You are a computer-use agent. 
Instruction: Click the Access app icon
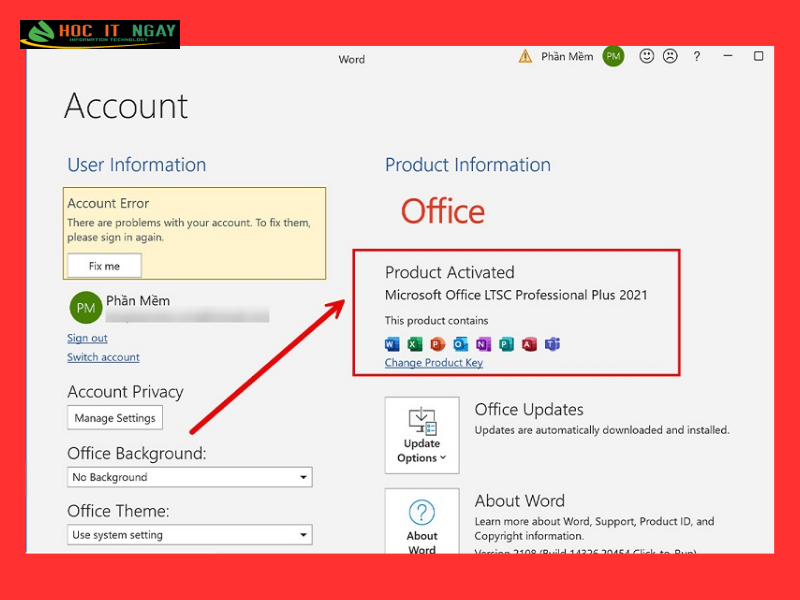tap(530, 344)
